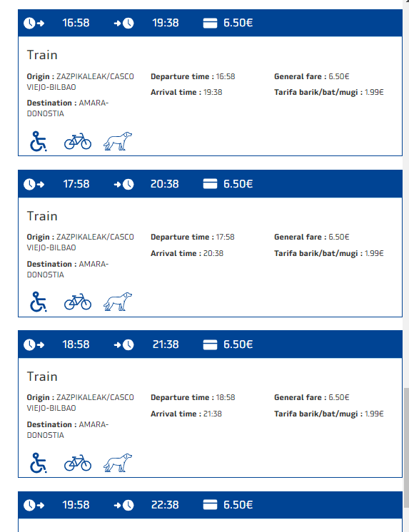Expand the 19:58 departure header bar
The image size is (409, 532).
(x=210, y=505)
